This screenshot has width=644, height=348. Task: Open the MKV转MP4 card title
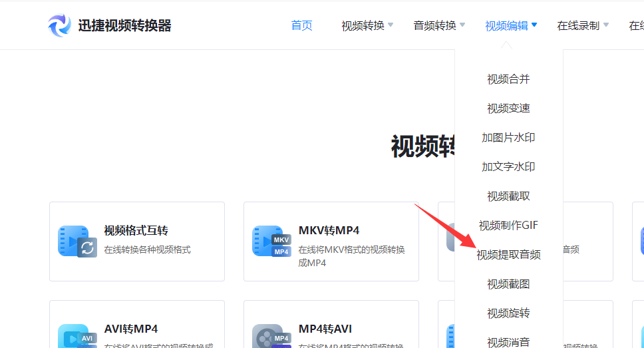pyautogui.click(x=329, y=230)
